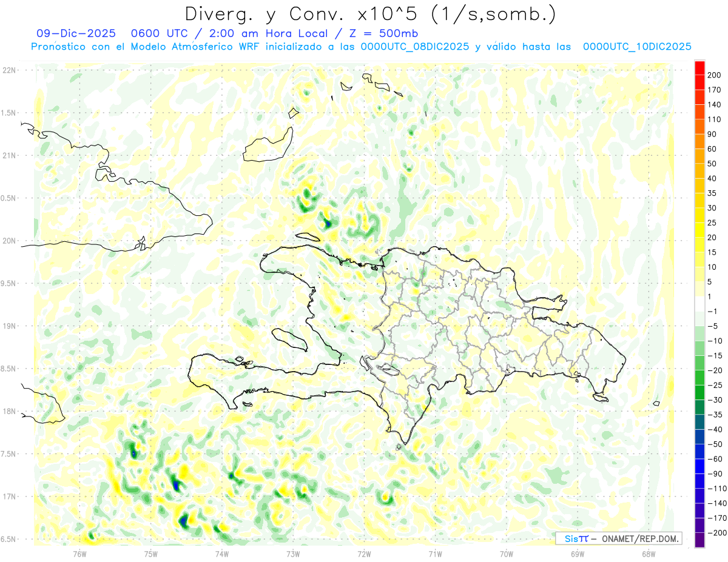Click the '-200' color scale value
This screenshot has height=562, width=728.
tap(716, 533)
